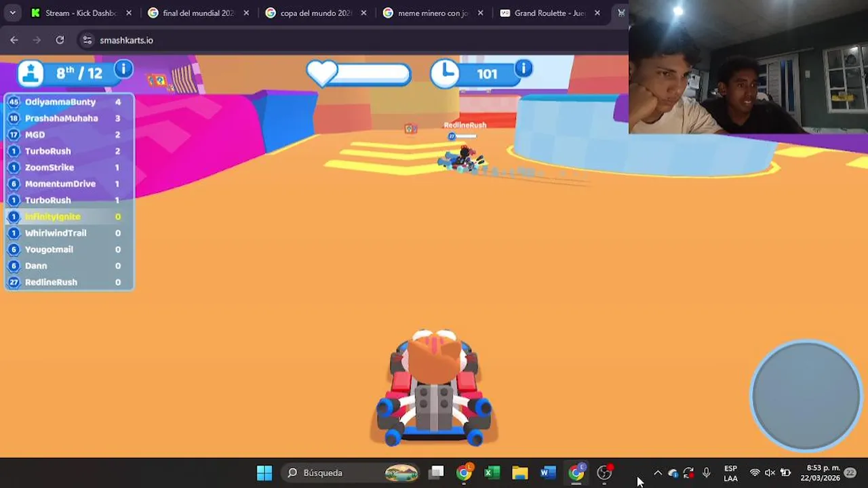The image size is (868, 488).
Task: Click the match timer clock icon
Action: [445, 73]
